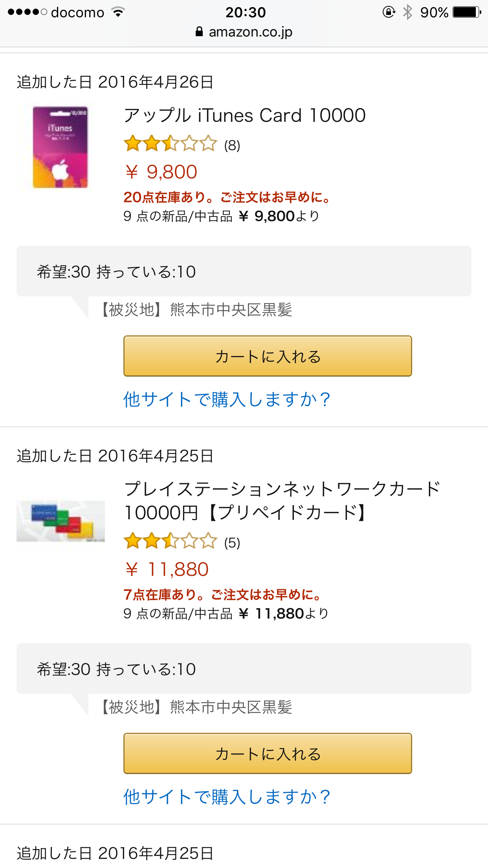Open star rating reviews for the iTunes Card
Image resolution: width=488 pixels, height=868 pixels.
coord(171,144)
